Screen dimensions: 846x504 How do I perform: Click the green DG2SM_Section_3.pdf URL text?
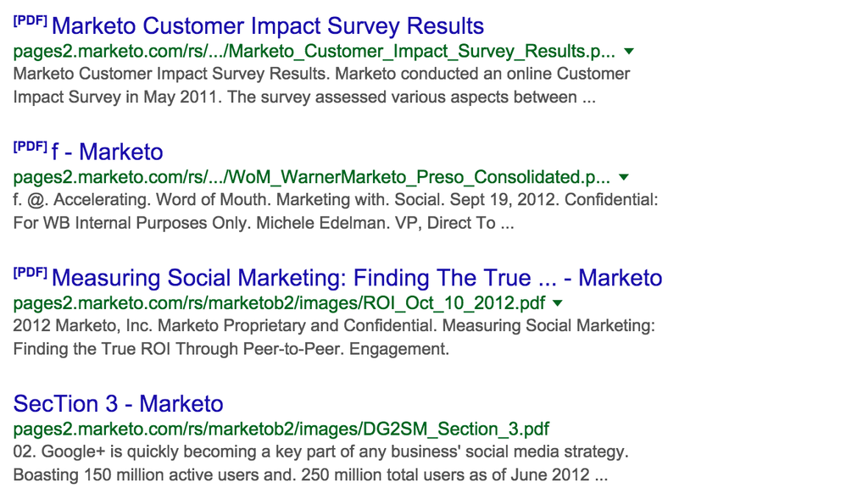click(x=281, y=429)
